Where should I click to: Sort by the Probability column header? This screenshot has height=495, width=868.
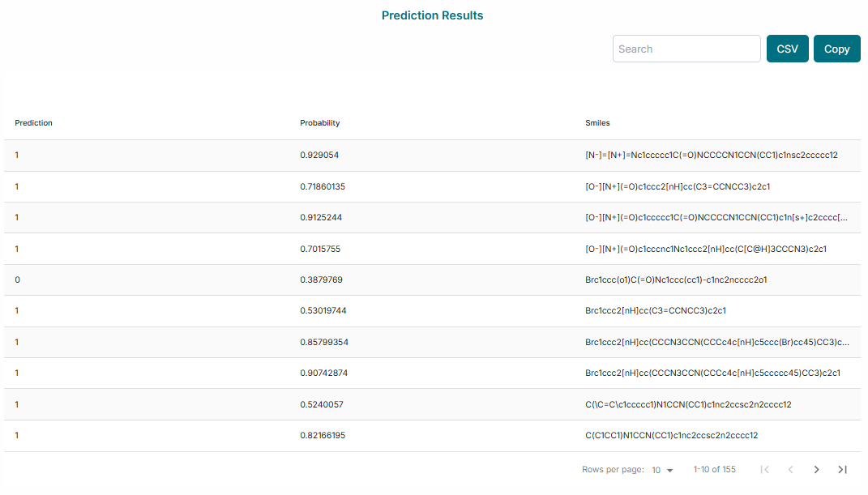click(x=319, y=122)
